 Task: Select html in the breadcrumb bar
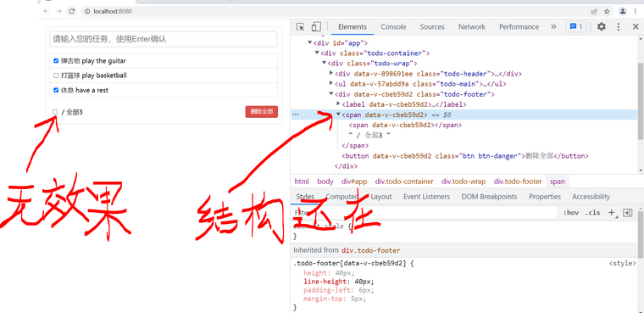302,182
